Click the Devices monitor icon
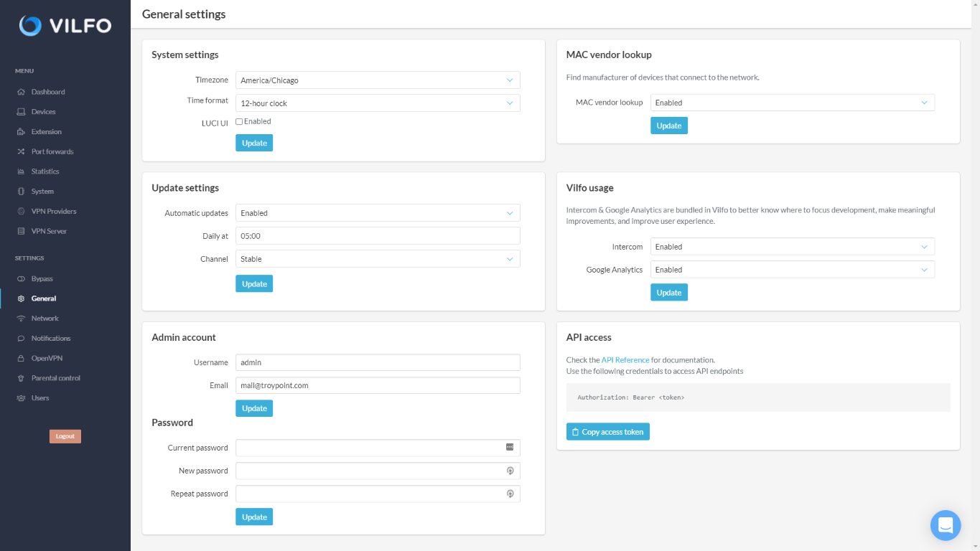980x551 pixels. (x=21, y=112)
